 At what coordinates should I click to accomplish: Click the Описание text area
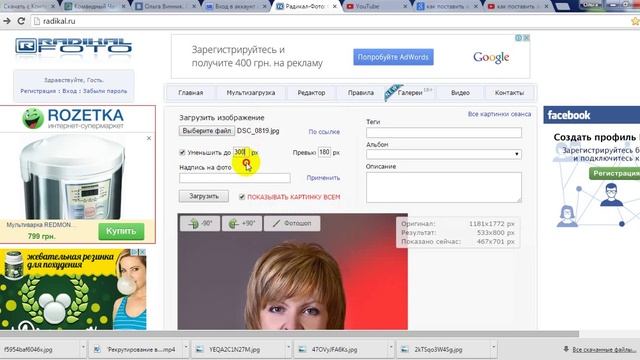444,187
